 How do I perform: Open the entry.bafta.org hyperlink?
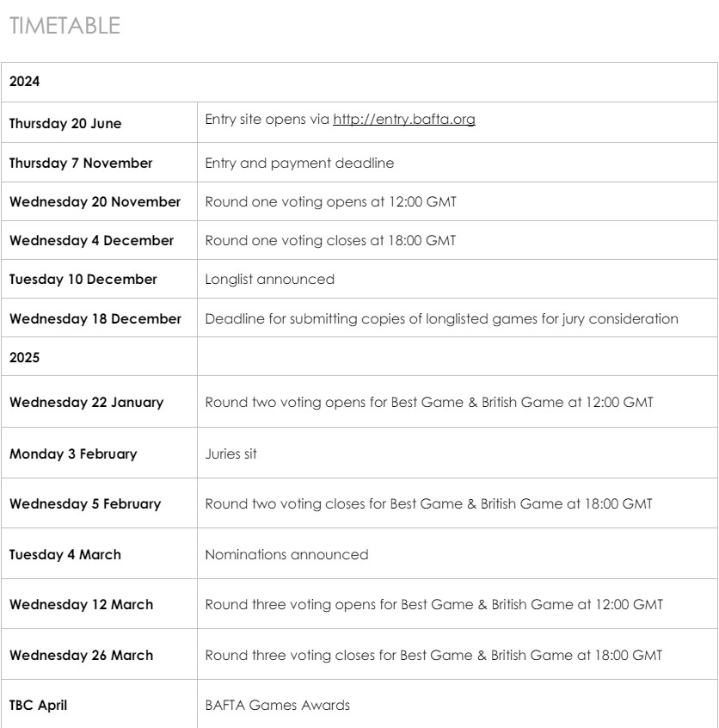click(x=404, y=120)
